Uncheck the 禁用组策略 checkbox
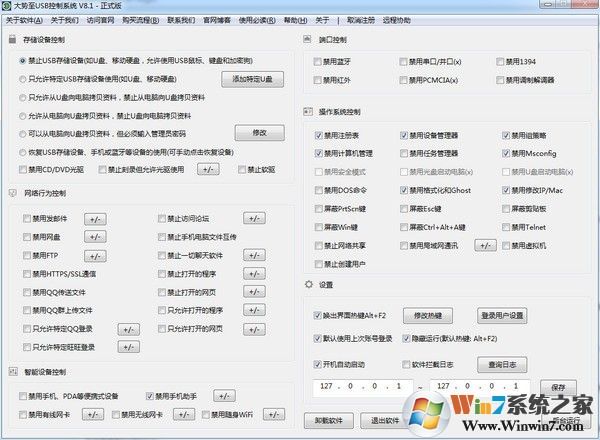The width and height of the screenshot is (600, 440). tap(506, 135)
